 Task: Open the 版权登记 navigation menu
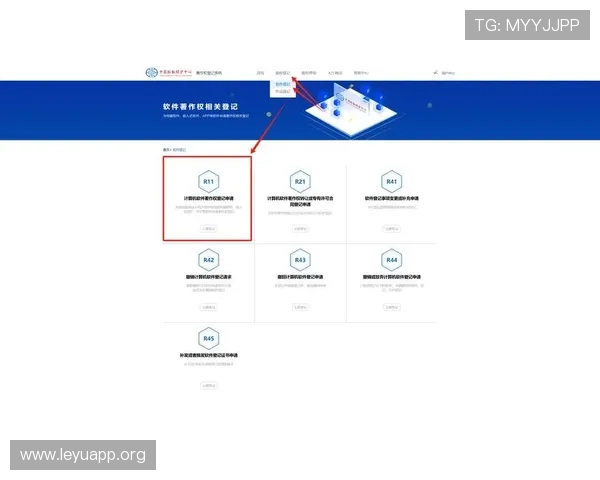point(283,73)
